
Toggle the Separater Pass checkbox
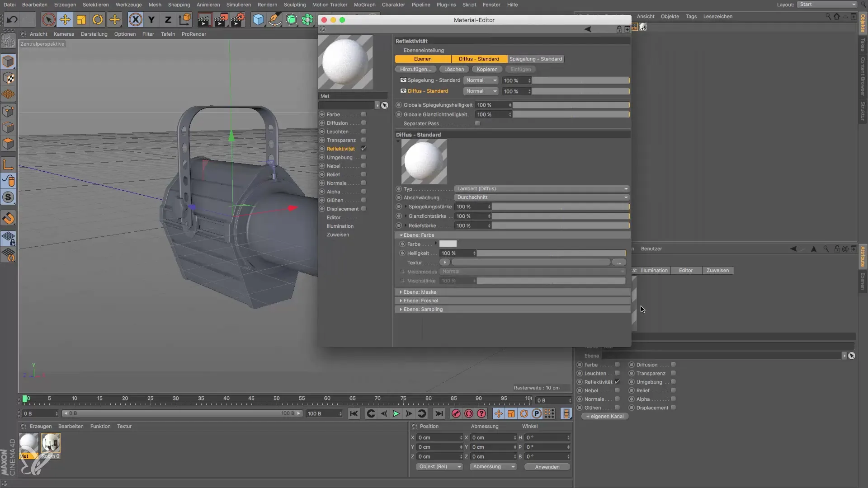tap(477, 123)
